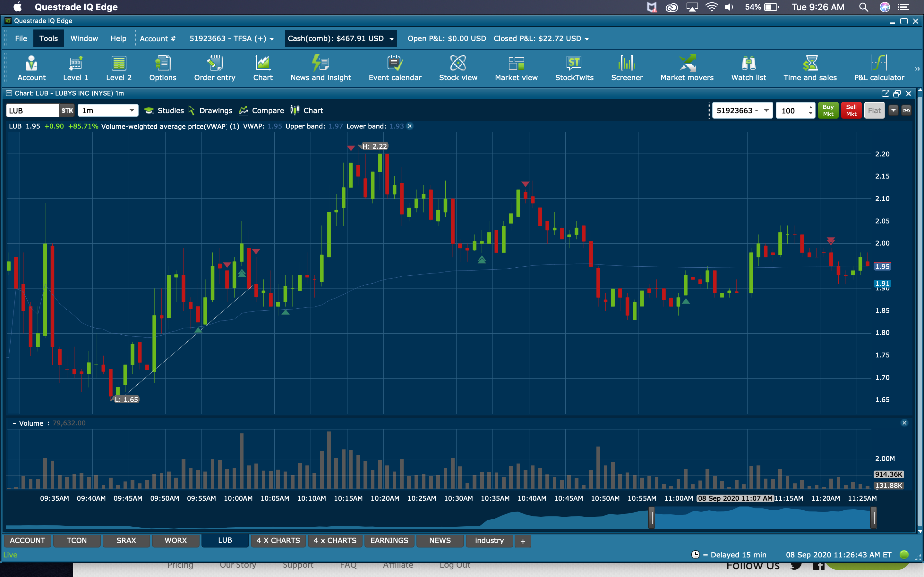Collapse the Volume panel

pos(14,423)
